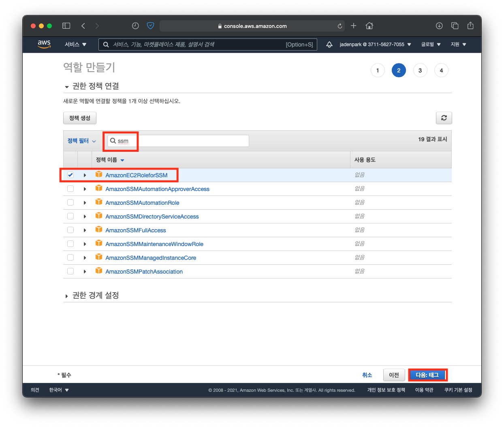504x427 pixels.
Task: Click the policy icon for AmazonEC2RoleforSSM
Action: 99,174
